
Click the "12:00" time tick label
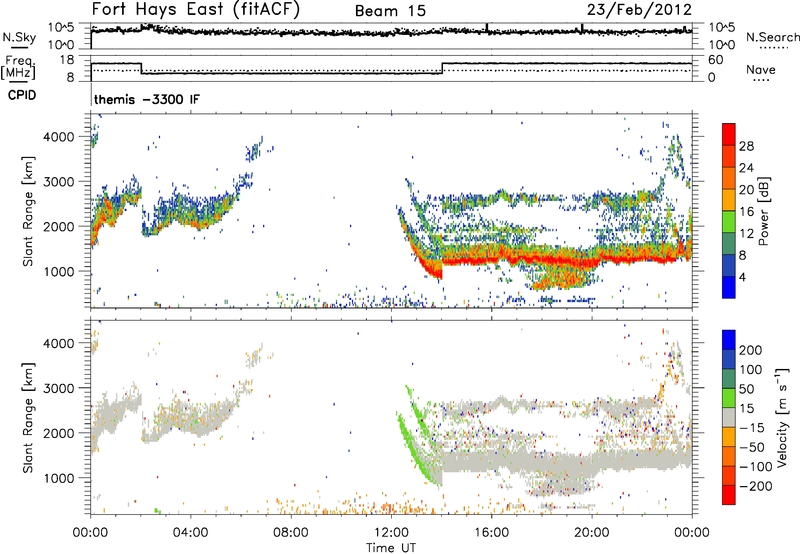391,533
